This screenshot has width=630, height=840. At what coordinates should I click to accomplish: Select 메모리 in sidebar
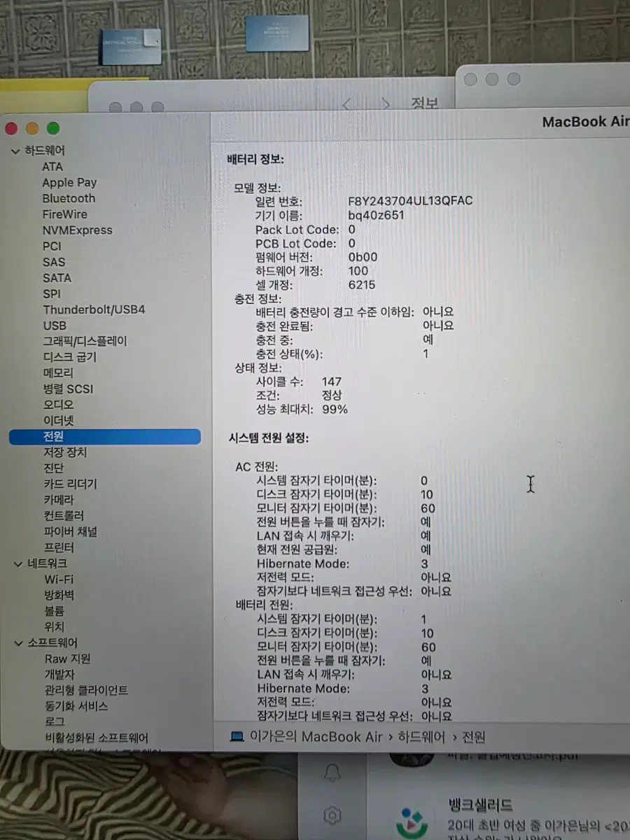click(58, 373)
